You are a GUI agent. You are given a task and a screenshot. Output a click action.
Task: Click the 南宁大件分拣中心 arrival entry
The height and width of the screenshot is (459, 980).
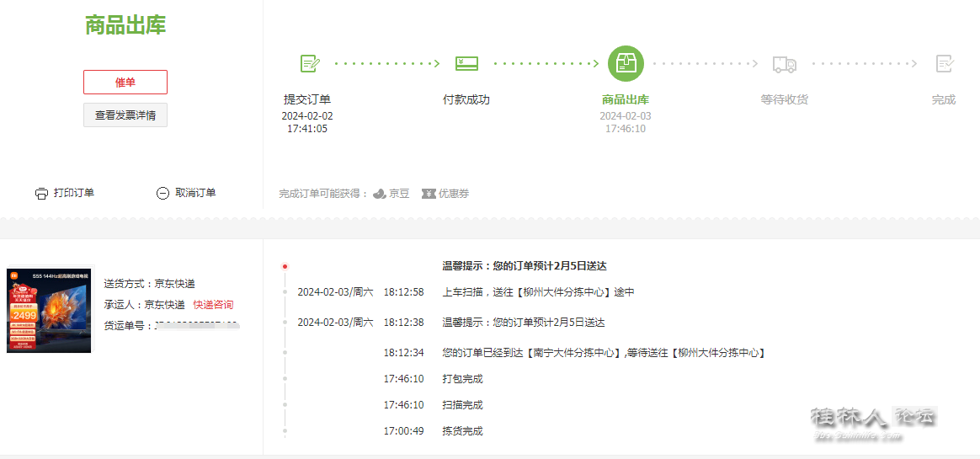(604, 353)
